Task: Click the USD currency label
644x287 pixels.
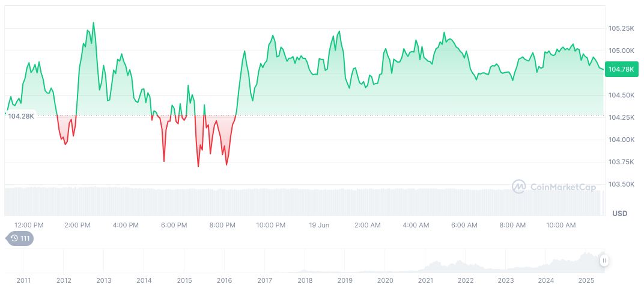Action: coord(619,214)
